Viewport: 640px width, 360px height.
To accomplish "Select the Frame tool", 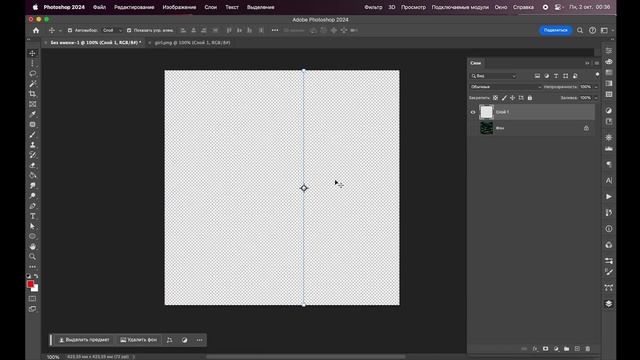I will 32,104.
